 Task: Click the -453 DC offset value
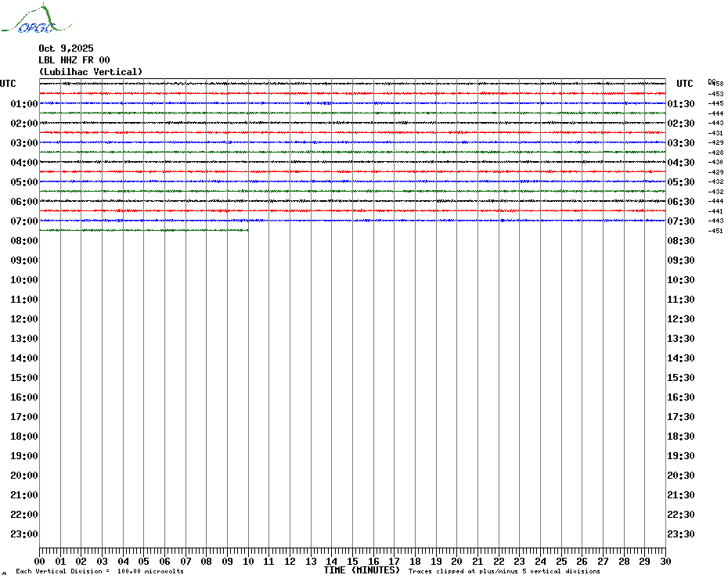click(x=715, y=94)
